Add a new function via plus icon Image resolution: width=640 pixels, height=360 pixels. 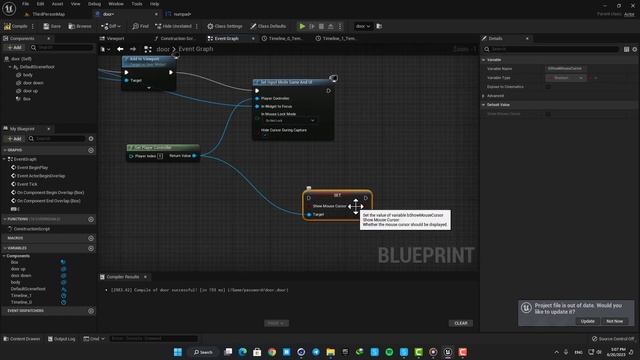pyautogui.click(x=91, y=219)
